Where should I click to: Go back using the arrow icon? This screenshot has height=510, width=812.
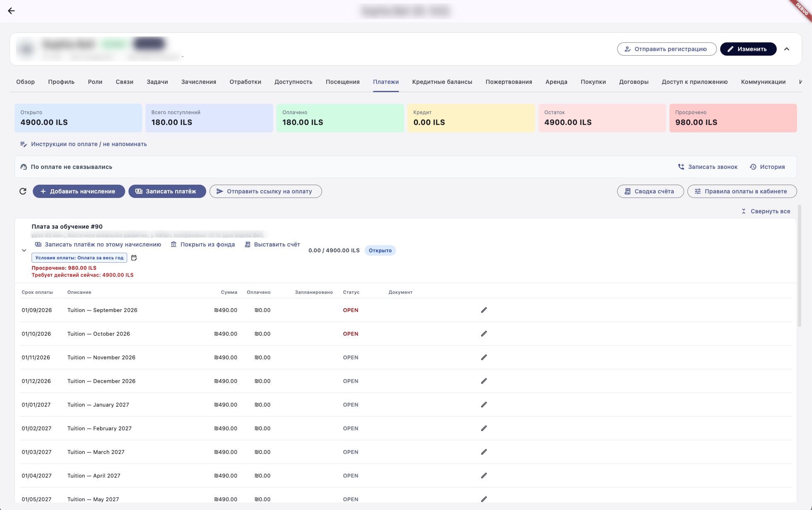point(11,11)
